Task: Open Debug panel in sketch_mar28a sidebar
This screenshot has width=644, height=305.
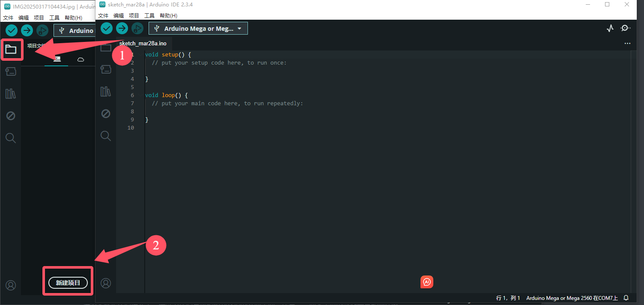Action: 106,113
